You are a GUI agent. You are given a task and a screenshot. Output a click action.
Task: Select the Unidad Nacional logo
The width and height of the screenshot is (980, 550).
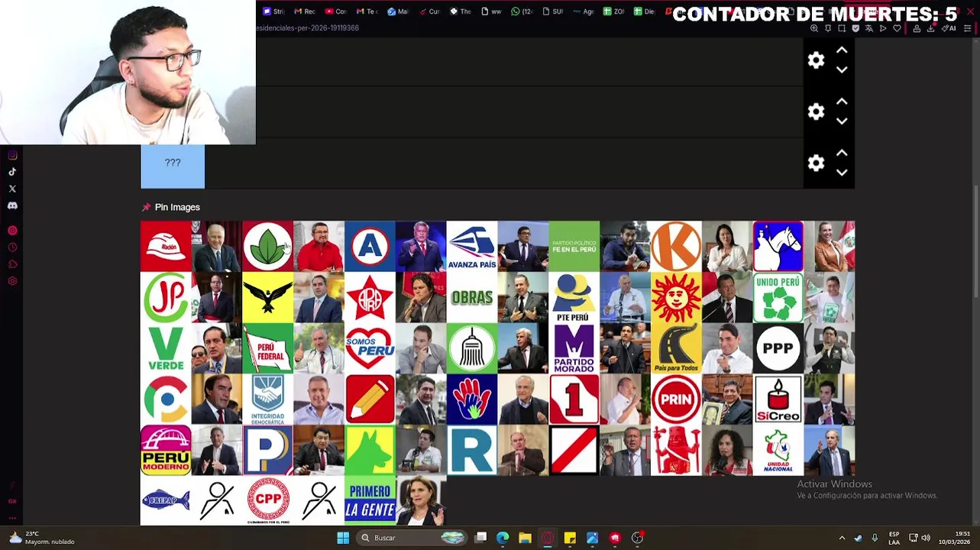pos(778,451)
